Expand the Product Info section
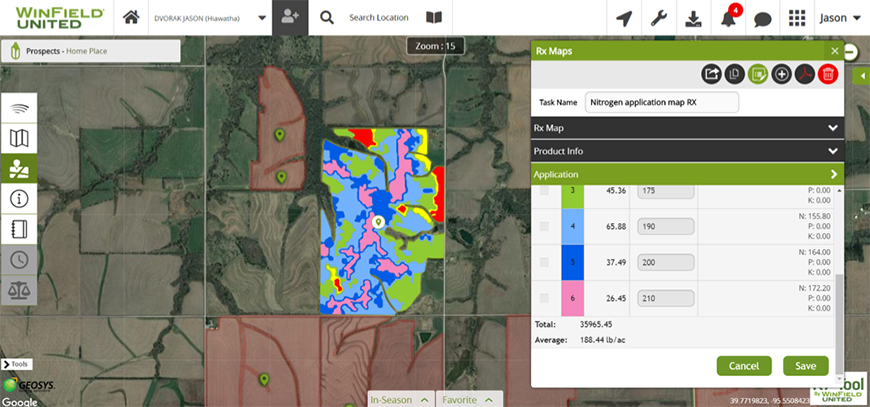 pyautogui.click(x=687, y=151)
